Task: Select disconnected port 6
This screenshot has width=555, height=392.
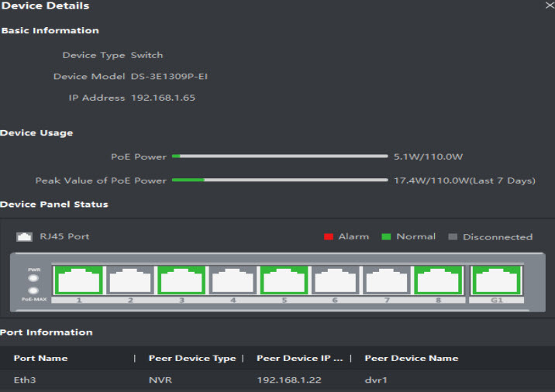Action: click(x=336, y=280)
